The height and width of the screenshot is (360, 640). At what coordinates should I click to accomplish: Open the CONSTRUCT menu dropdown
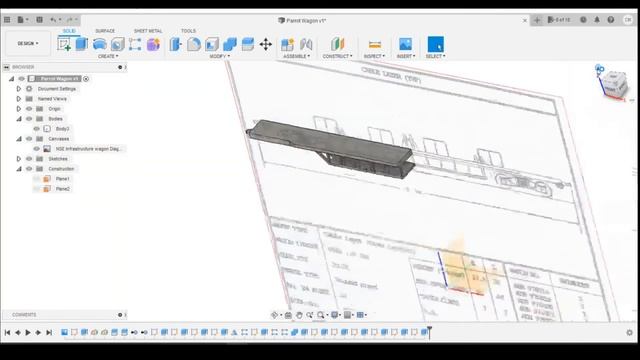click(x=338, y=56)
